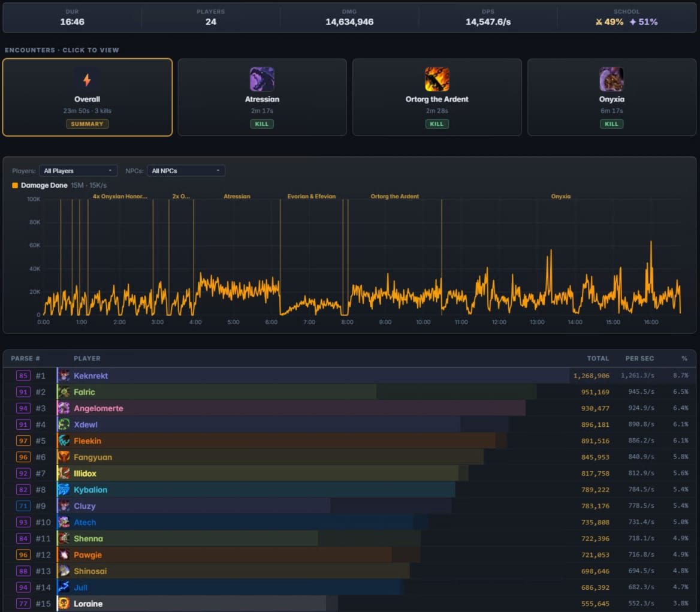
Task: Click Xdewl's class icon
Action: [64, 424]
